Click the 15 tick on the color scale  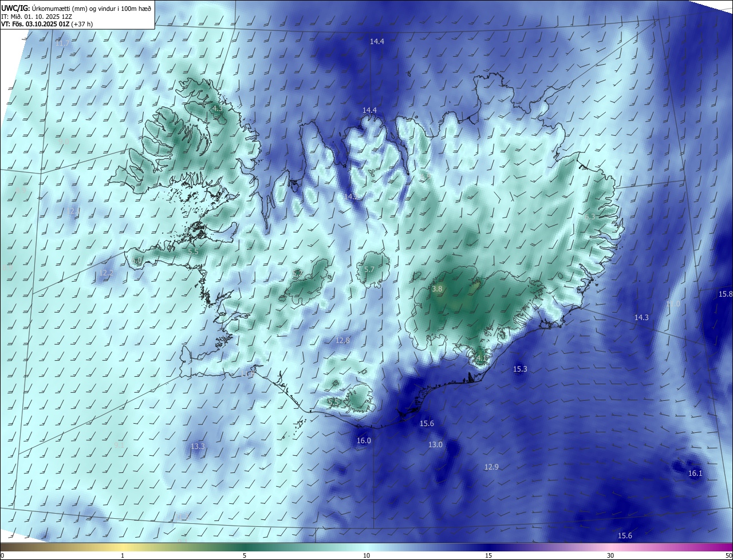488,555
